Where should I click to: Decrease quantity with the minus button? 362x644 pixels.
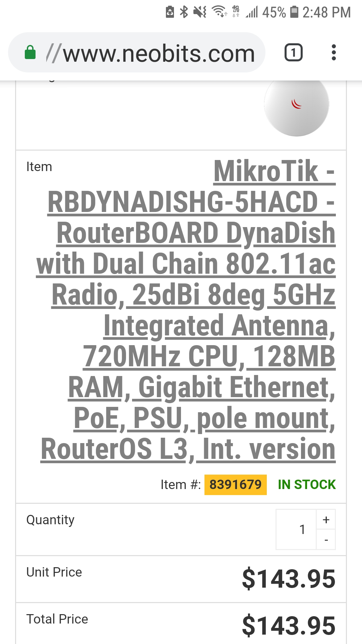click(x=326, y=540)
